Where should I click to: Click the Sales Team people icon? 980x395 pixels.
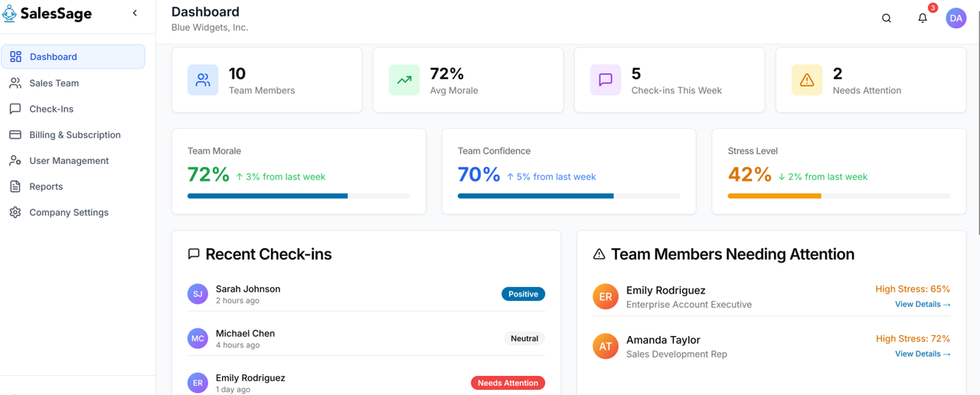[x=15, y=83]
